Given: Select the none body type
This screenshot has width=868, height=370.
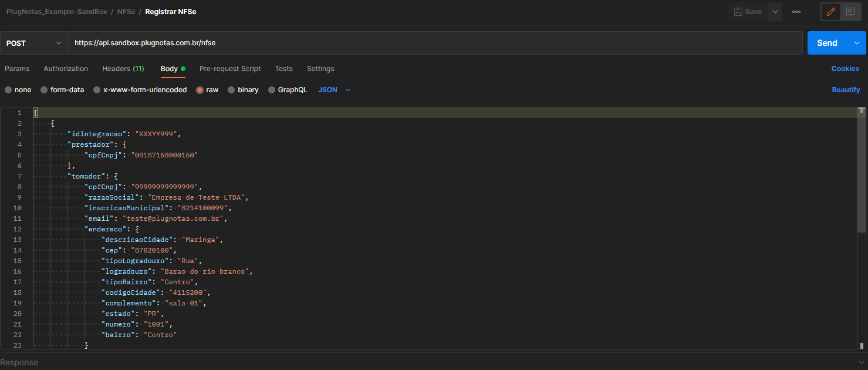Looking at the screenshot, I should (x=18, y=90).
